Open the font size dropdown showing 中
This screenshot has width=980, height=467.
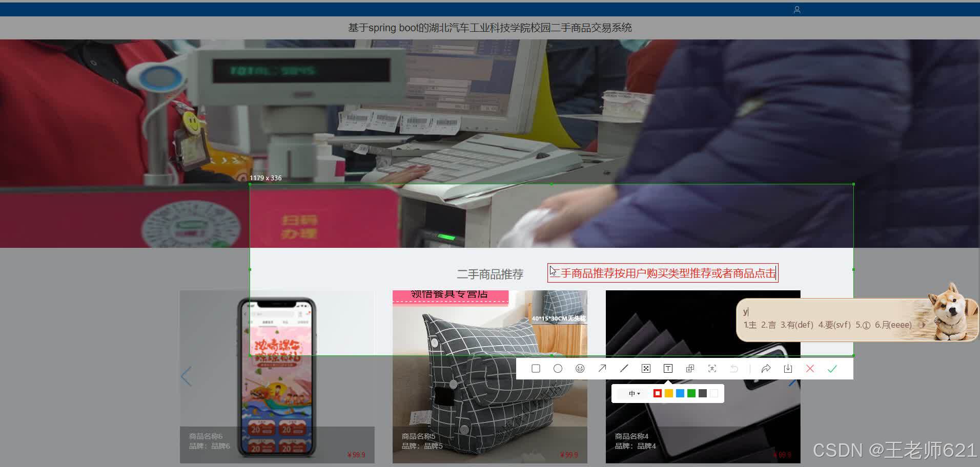click(635, 393)
